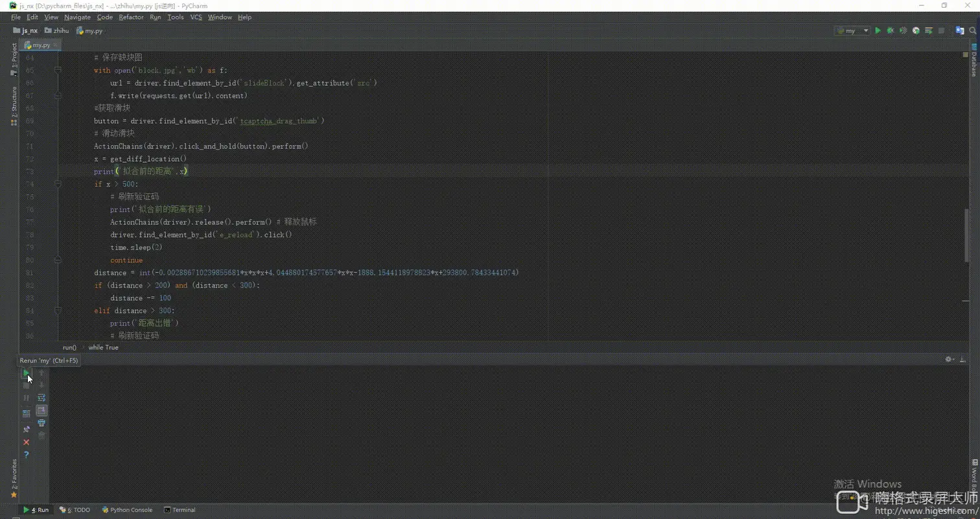
Task: Collapse the 'with open' block at line 65
Action: pos(58,70)
